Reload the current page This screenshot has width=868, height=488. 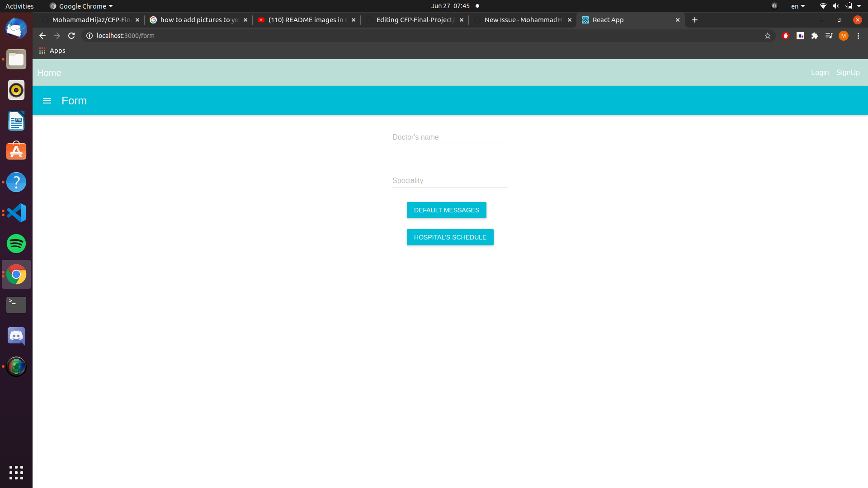pos(71,36)
